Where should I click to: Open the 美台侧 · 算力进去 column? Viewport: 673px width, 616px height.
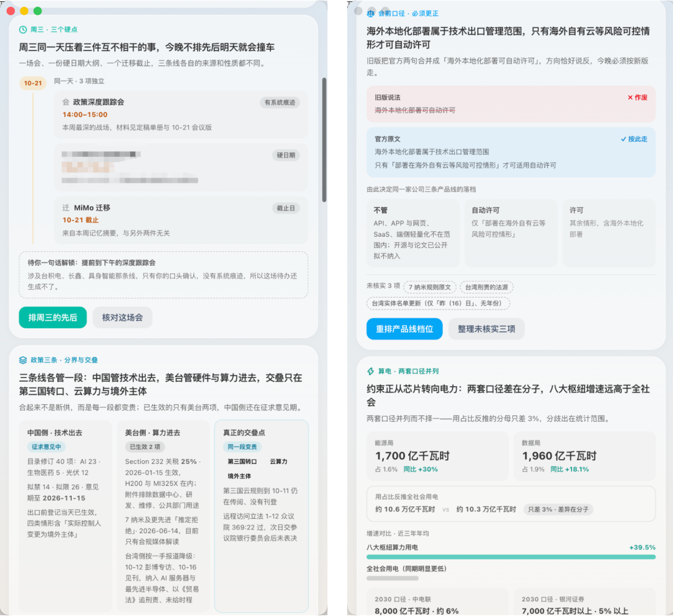[163, 516]
